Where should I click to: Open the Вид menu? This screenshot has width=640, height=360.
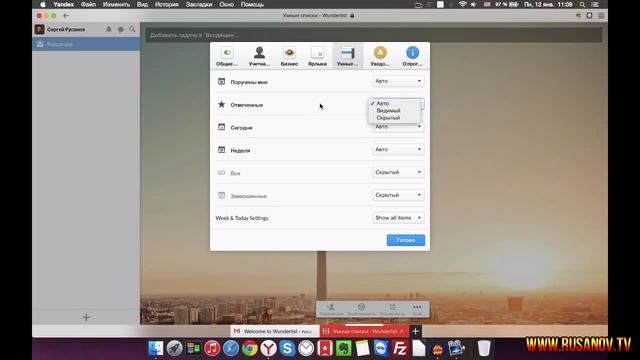142,4
